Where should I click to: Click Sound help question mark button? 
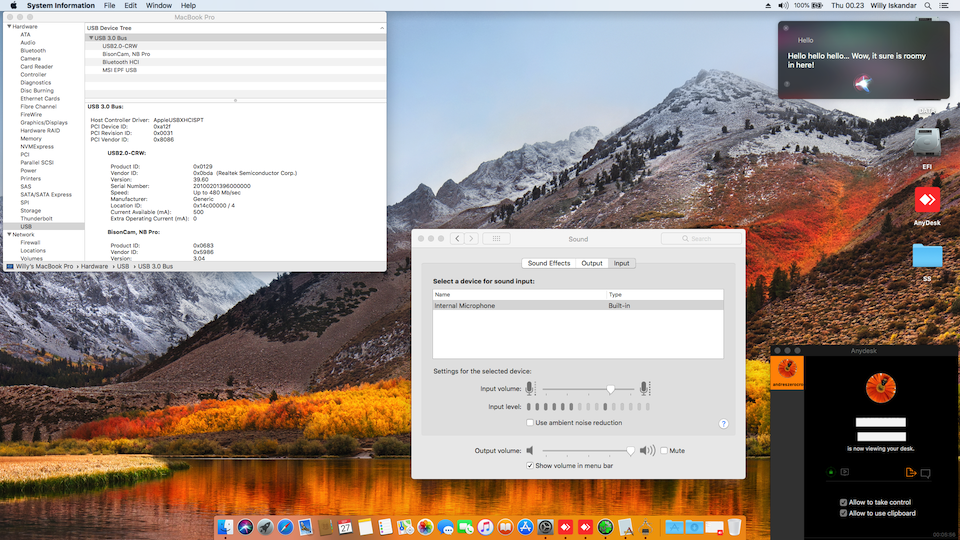tap(723, 424)
